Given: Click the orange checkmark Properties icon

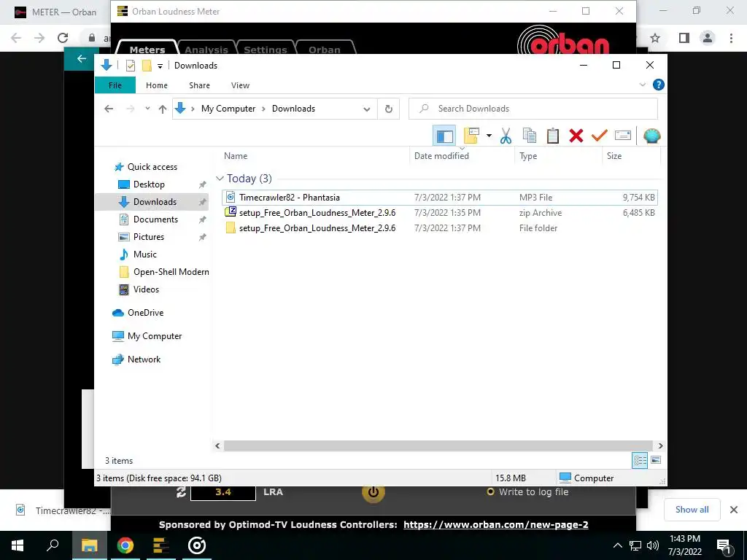Looking at the screenshot, I should [x=600, y=136].
